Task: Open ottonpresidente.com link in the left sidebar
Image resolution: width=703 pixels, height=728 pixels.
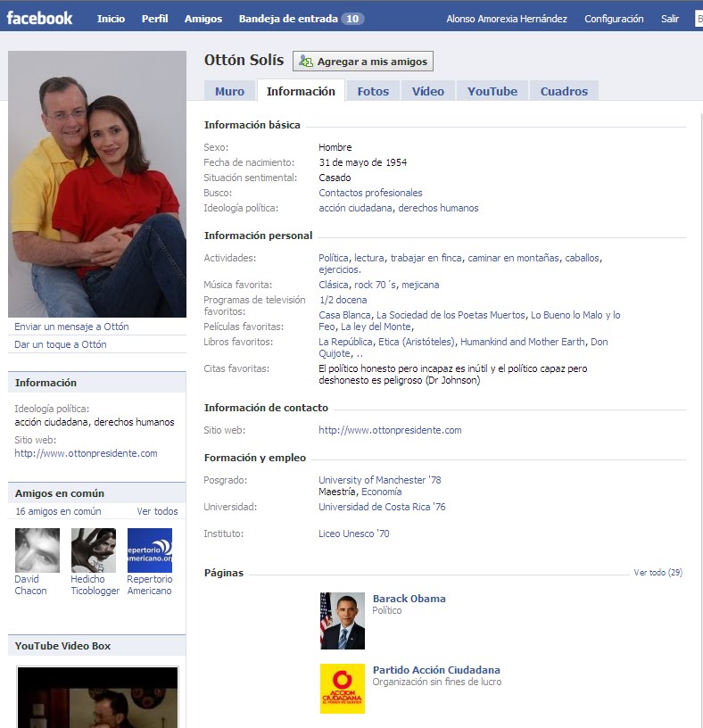Action: click(86, 453)
